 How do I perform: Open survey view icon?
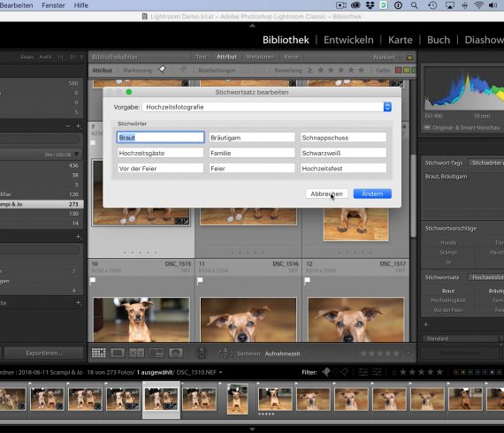tap(157, 353)
